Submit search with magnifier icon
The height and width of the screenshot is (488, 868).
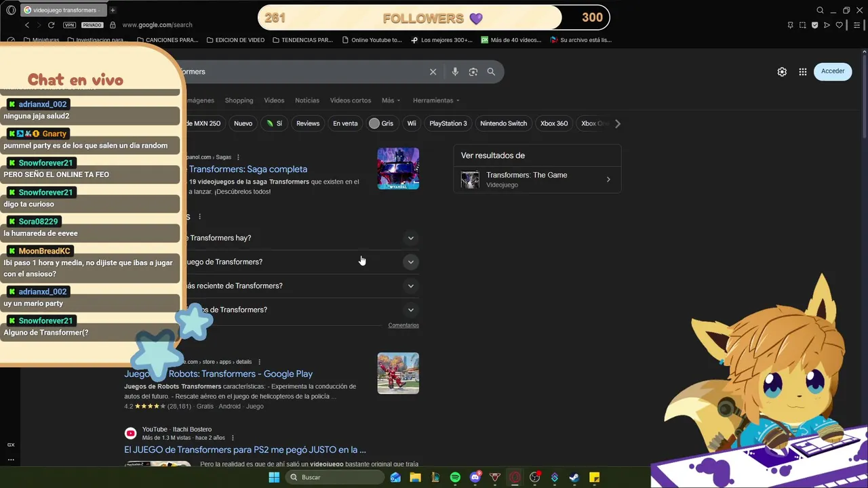[491, 72]
